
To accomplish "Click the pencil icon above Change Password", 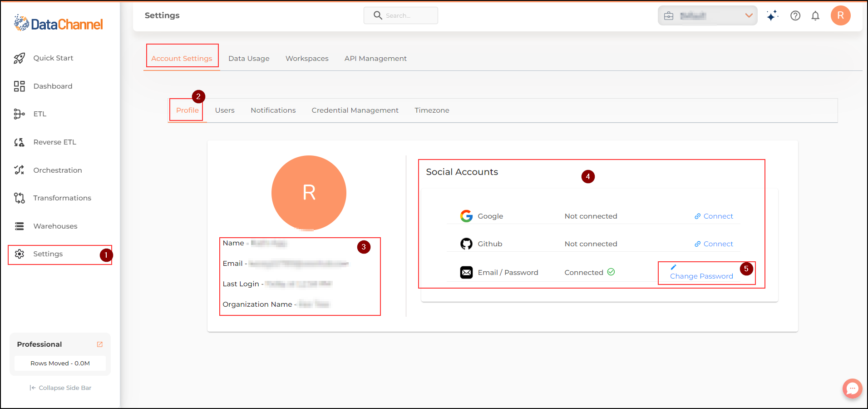I will pos(673,267).
